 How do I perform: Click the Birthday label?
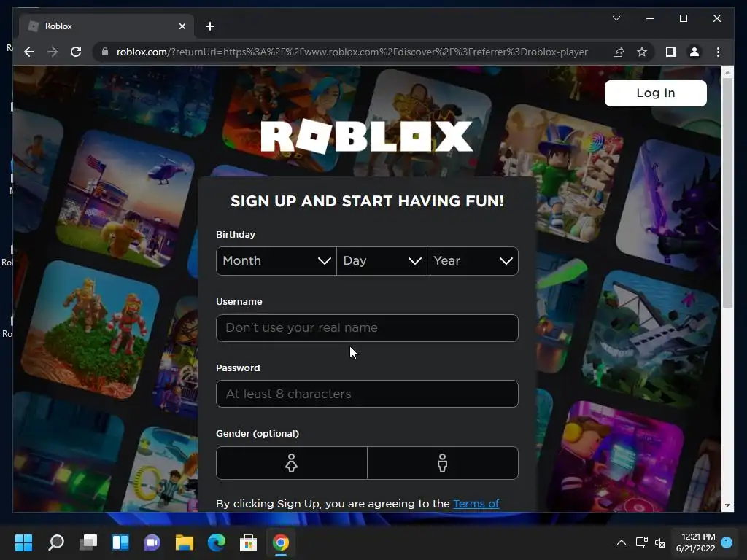coord(236,234)
